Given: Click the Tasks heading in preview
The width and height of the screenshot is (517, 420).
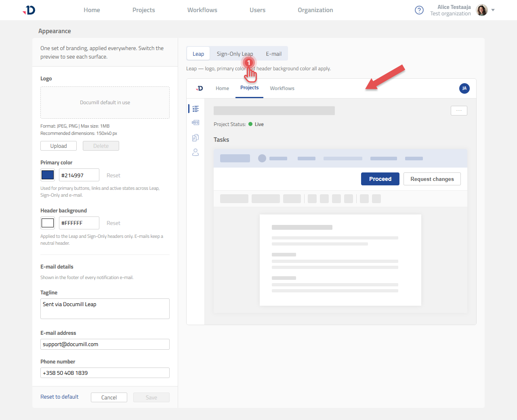Looking at the screenshot, I should click(x=221, y=140).
